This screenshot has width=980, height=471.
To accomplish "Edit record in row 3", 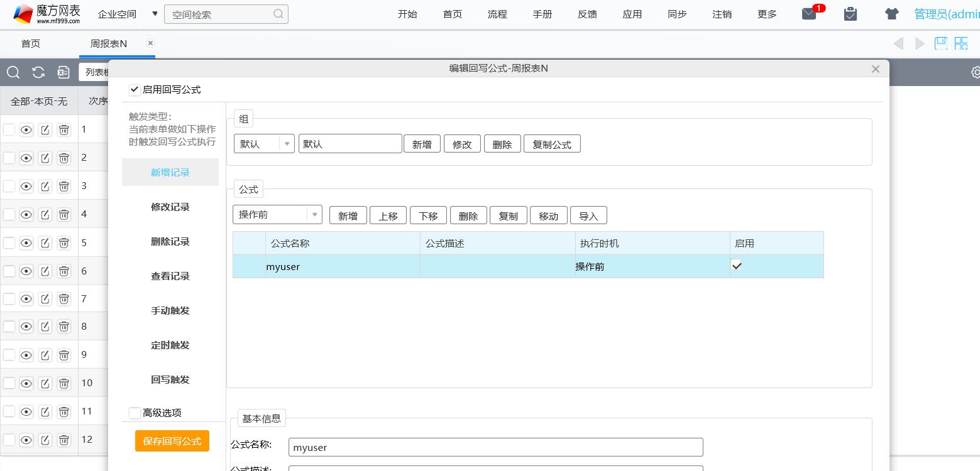I will coord(45,187).
